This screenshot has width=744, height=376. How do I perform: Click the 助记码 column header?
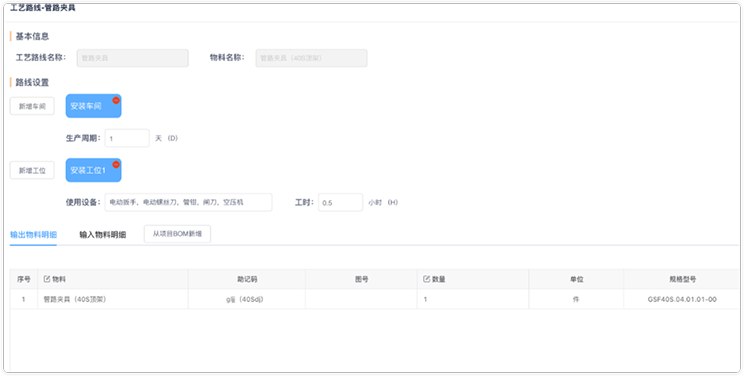(x=247, y=279)
